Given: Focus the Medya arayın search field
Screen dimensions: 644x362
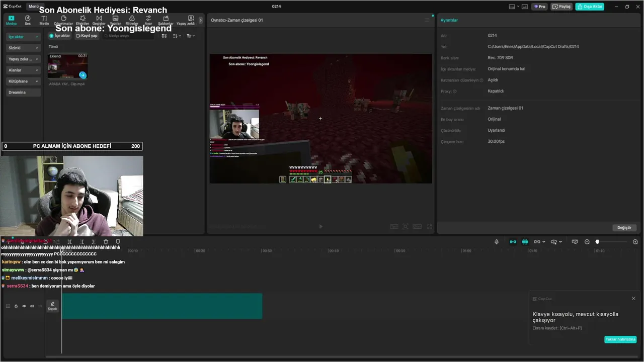Looking at the screenshot, I should (129, 36).
